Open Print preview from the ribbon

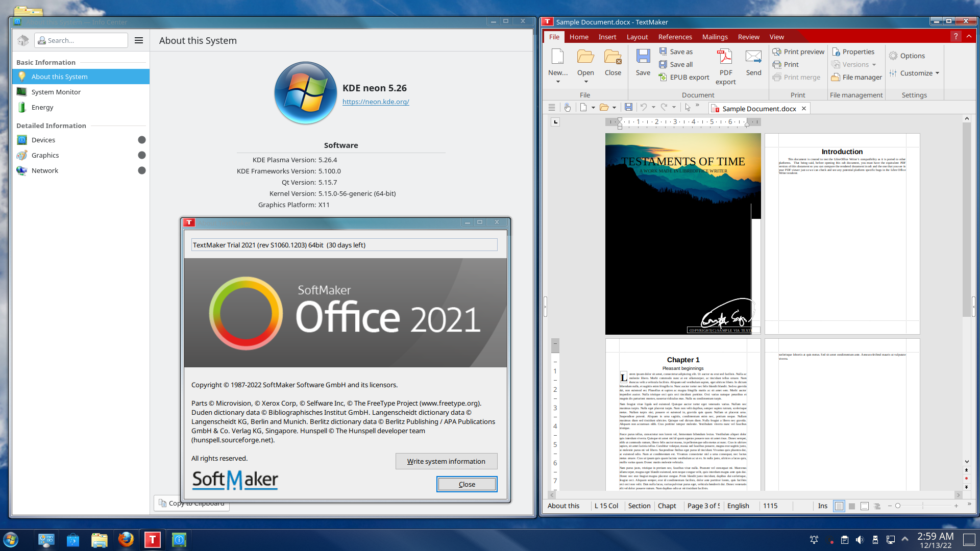click(798, 52)
